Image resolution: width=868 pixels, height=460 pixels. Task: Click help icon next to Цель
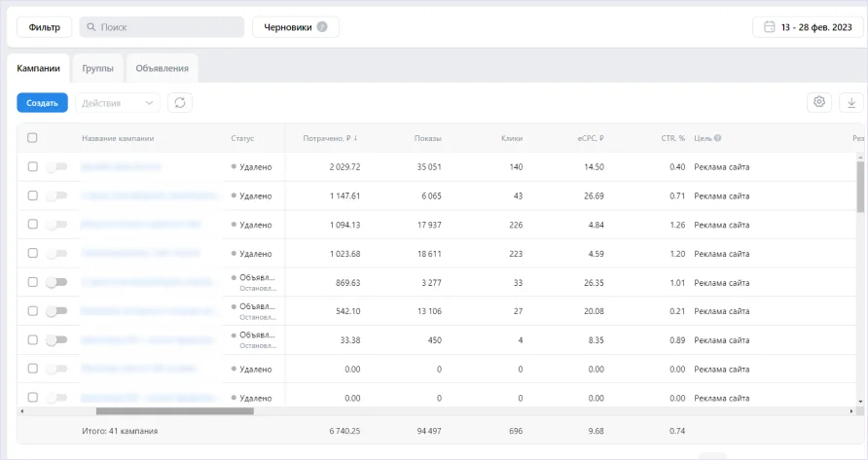point(717,138)
